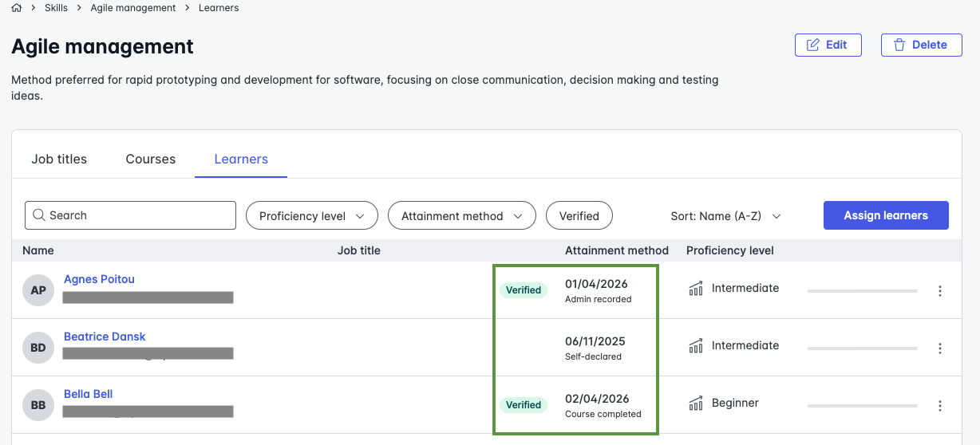Click the Name column header
This screenshot has width=980, height=445.
38,250
